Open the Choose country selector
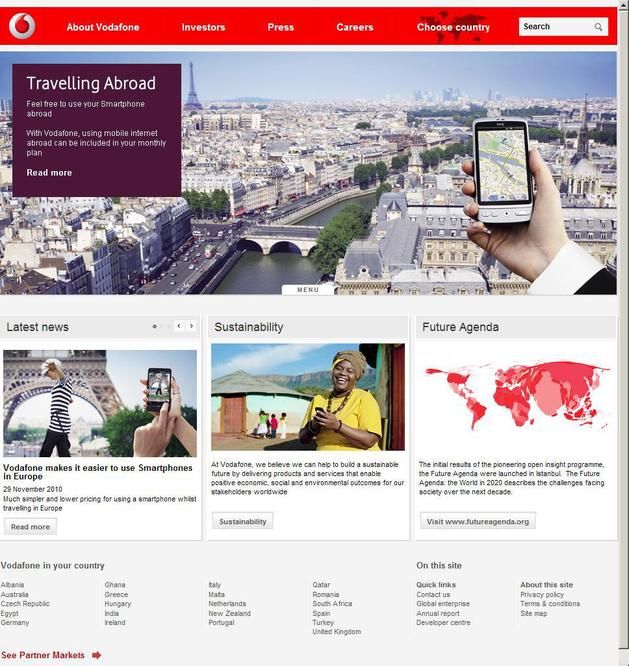629x666 pixels. [x=453, y=27]
